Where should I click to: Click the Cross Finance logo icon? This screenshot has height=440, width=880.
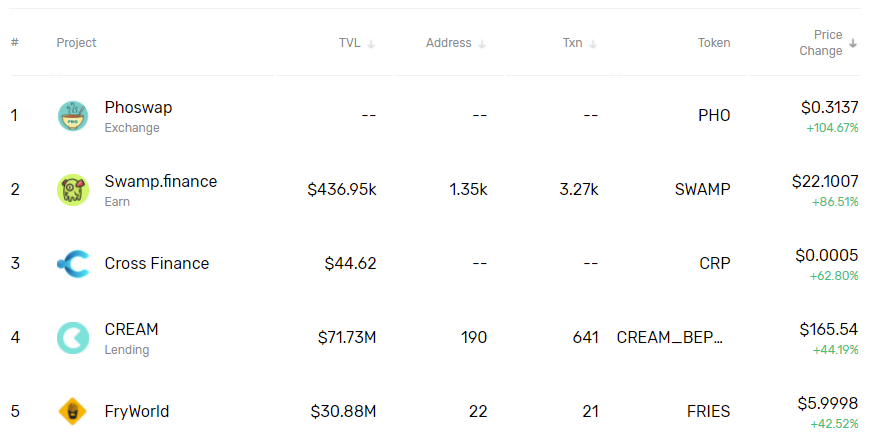(x=73, y=264)
